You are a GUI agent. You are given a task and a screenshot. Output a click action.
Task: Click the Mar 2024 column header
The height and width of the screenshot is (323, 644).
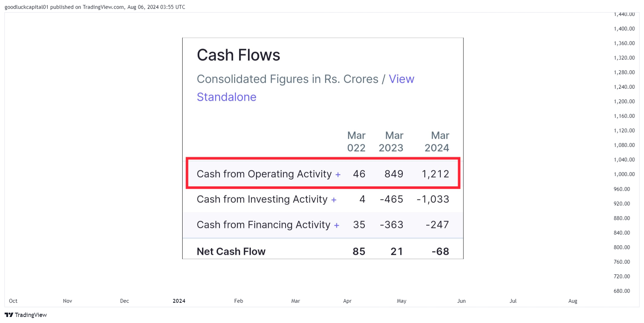[437, 141]
